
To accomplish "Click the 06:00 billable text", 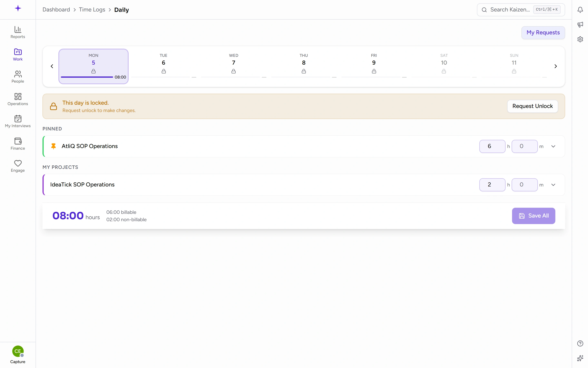I will [x=121, y=212].
